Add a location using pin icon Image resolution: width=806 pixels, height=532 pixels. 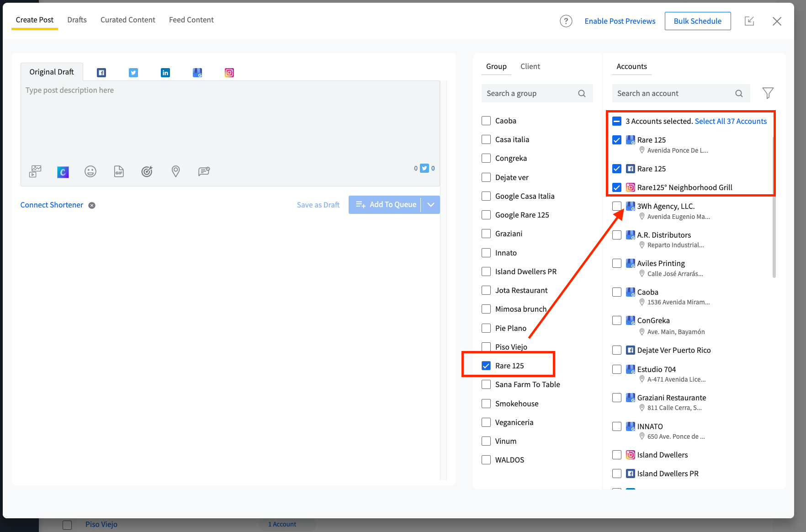point(175,171)
